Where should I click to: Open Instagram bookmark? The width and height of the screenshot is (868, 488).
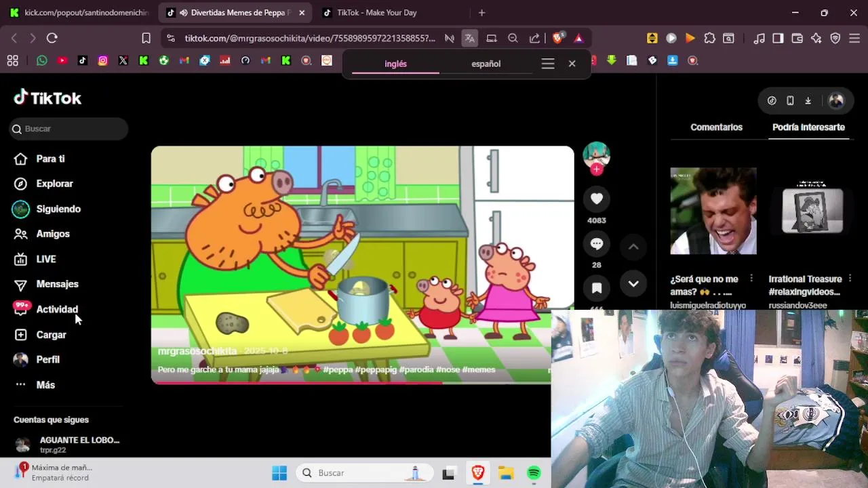click(x=103, y=60)
